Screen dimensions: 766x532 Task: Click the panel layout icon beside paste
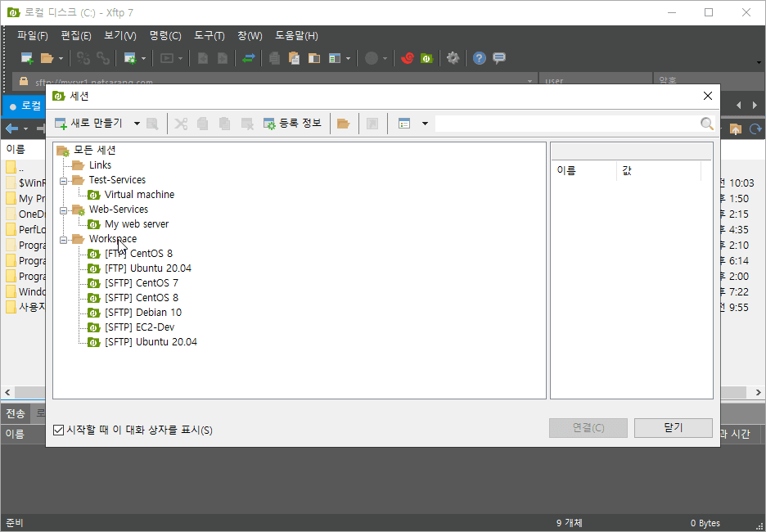(313, 58)
